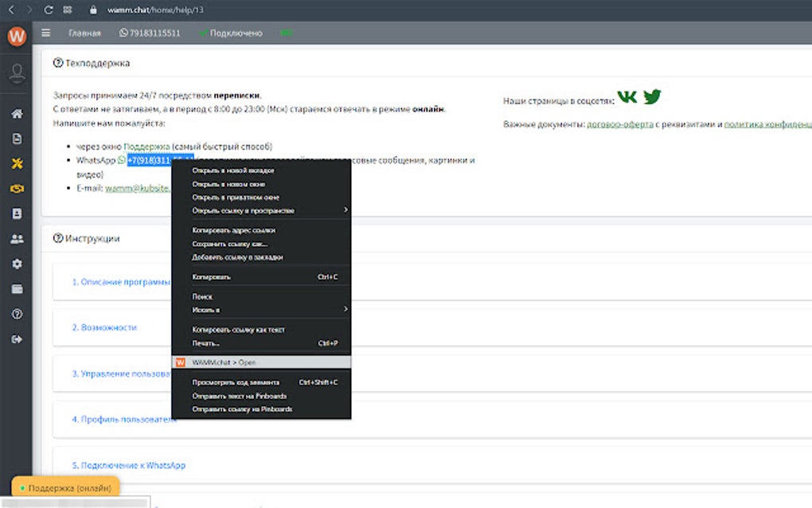
Task: Open the VK social page icon
Action: (x=627, y=97)
